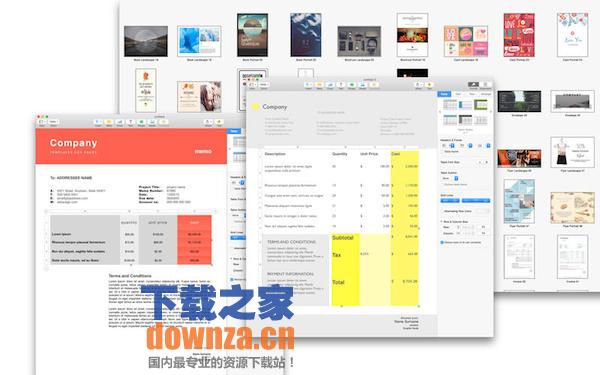Click right blue Grid Lines button group
The image size is (600, 375).
tap(476, 201)
